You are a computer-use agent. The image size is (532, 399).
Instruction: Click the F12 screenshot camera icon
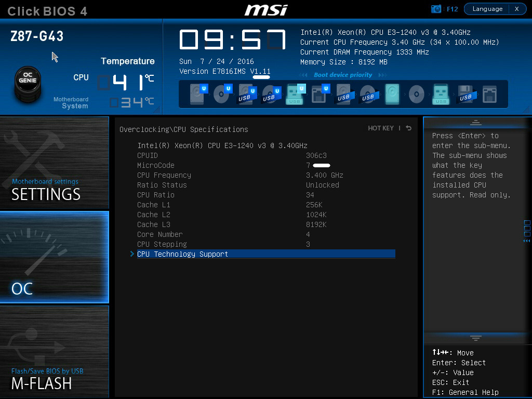click(x=436, y=9)
